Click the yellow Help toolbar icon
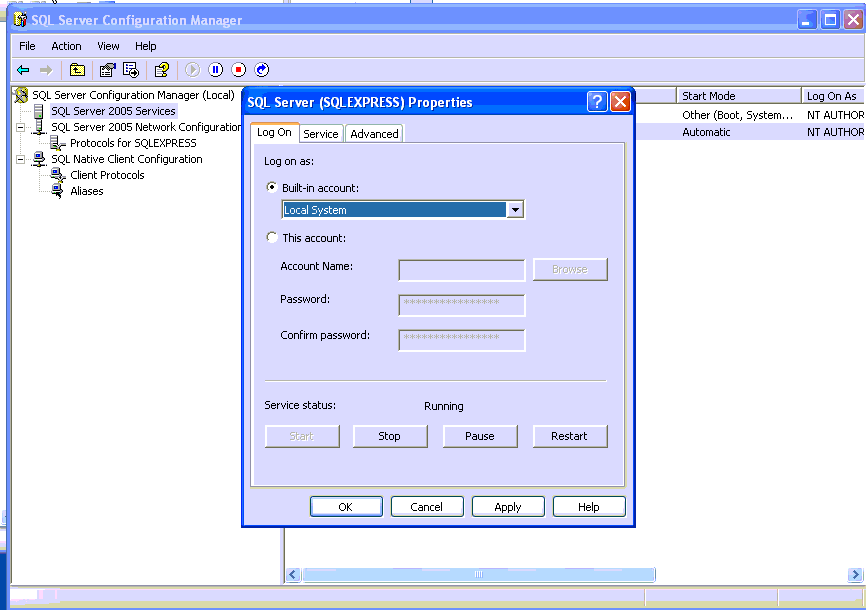This screenshot has width=866, height=610. 161,70
